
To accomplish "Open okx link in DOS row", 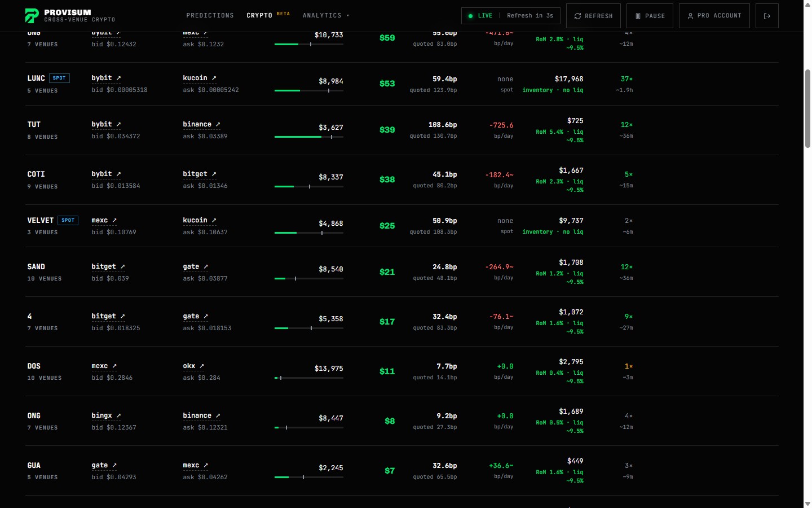I will [193, 366].
